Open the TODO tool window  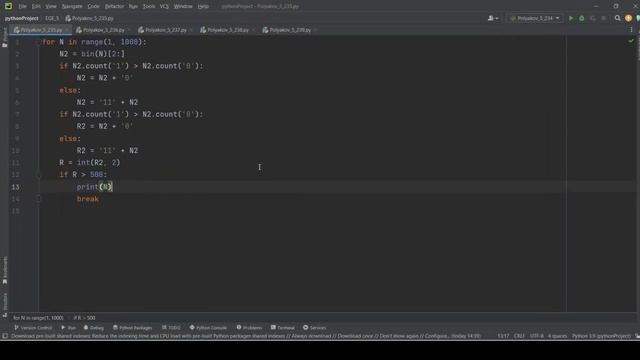click(171, 328)
